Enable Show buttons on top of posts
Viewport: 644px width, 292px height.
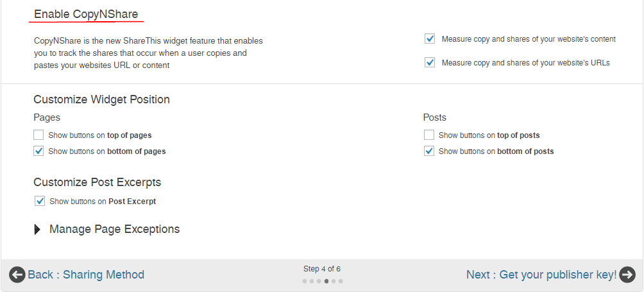[x=428, y=135]
